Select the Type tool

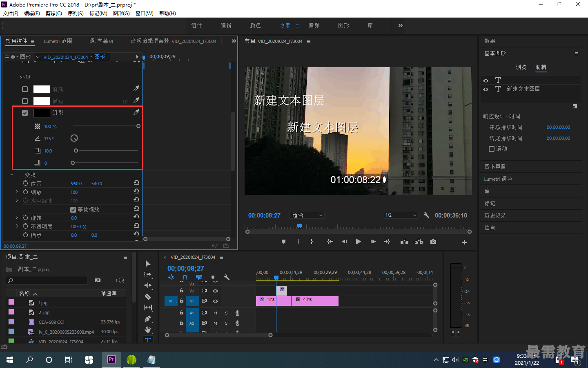coord(148,340)
